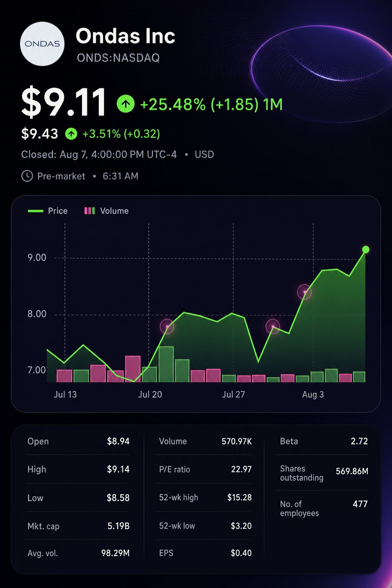This screenshot has height=588, width=392.
Task: Click the Shares outstanding label
Action: pos(302,473)
